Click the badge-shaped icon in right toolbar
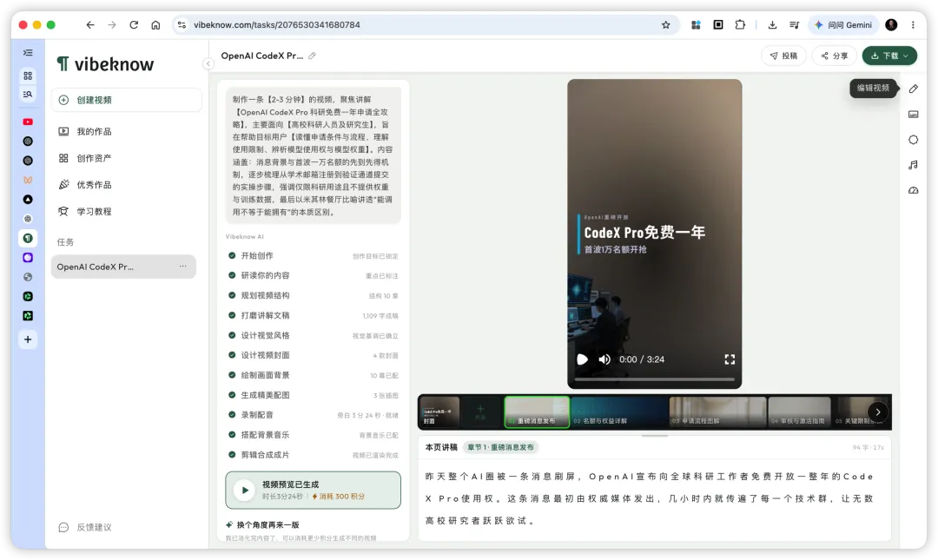Screen dimensions: 938x560 click(x=913, y=140)
